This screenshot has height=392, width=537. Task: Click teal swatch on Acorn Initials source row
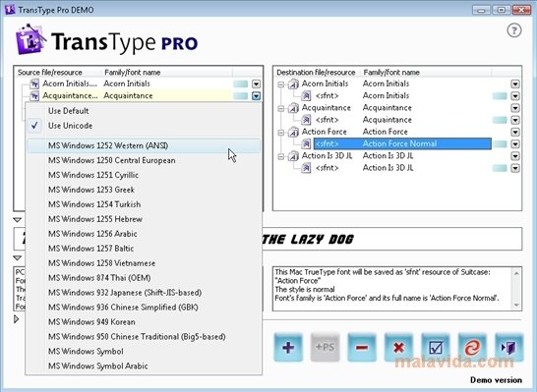point(240,84)
